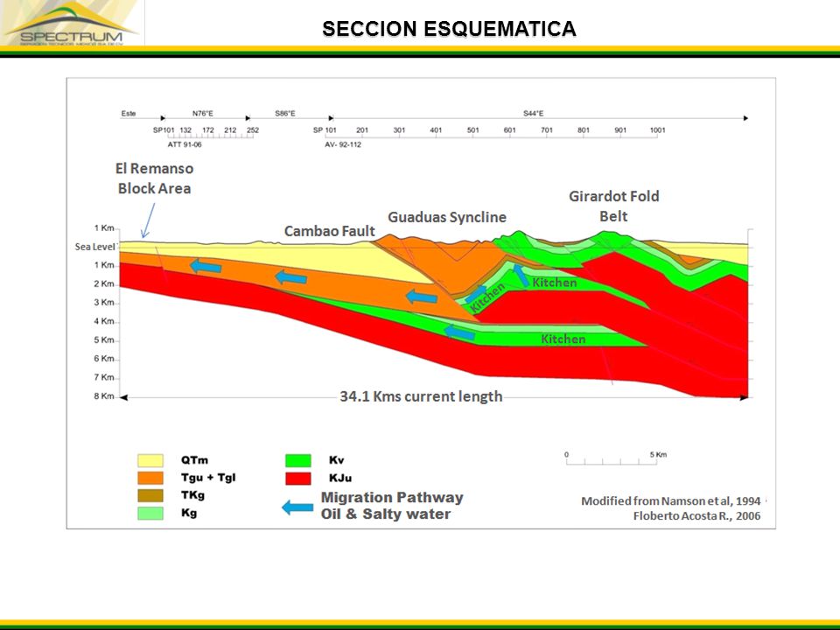Click the Kg light green legend swatch

coord(150,514)
